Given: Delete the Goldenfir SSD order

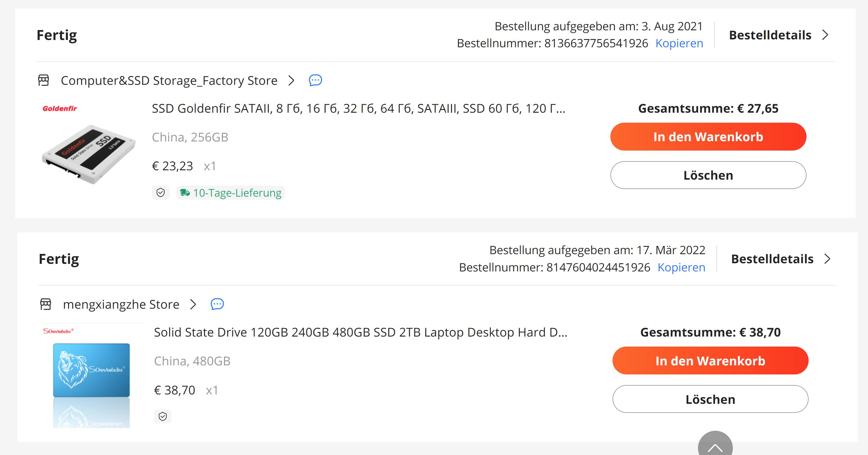Looking at the screenshot, I should tap(708, 175).
